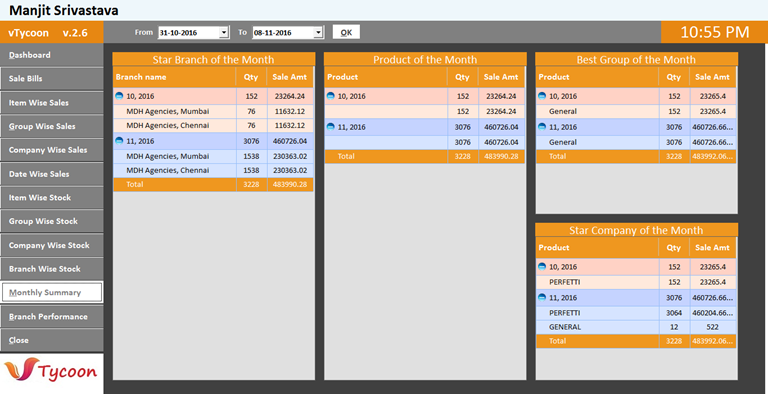Screen dimensions: 768x394
Task: Sort Star Branch table by Sale Amt header
Action: tap(290, 77)
